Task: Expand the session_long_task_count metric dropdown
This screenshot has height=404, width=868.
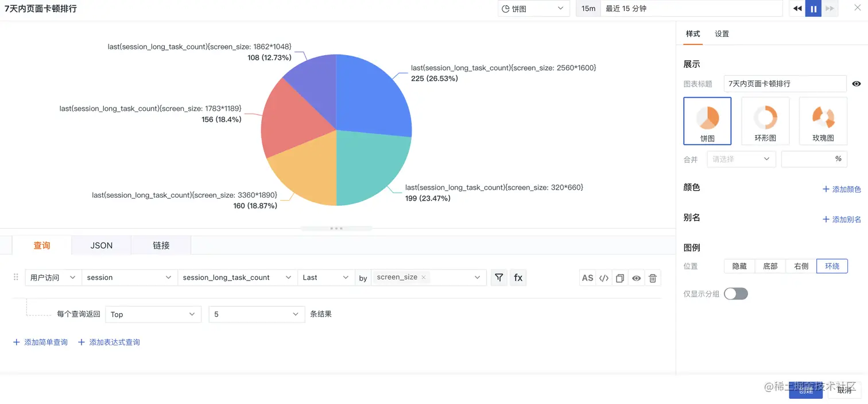Action: pyautogui.click(x=237, y=278)
